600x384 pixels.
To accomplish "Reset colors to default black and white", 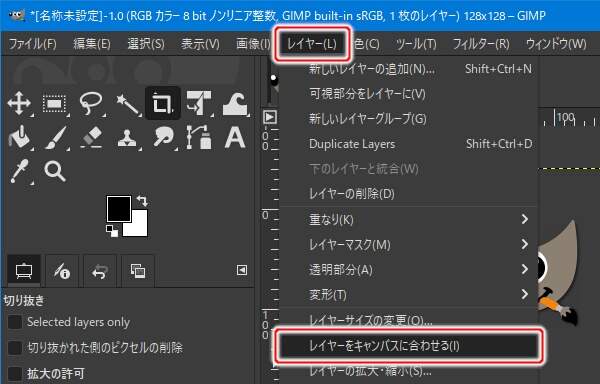I will [x=112, y=231].
